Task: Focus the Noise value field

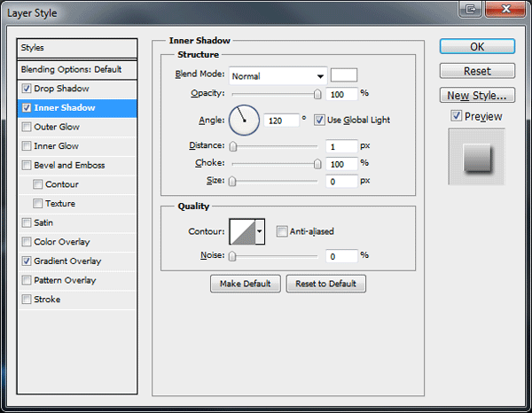Action: [x=341, y=256]
